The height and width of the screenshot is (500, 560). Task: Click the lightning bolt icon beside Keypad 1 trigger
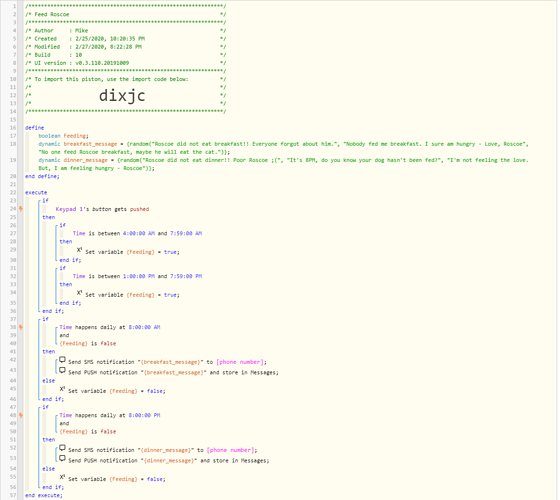point(21,209)
